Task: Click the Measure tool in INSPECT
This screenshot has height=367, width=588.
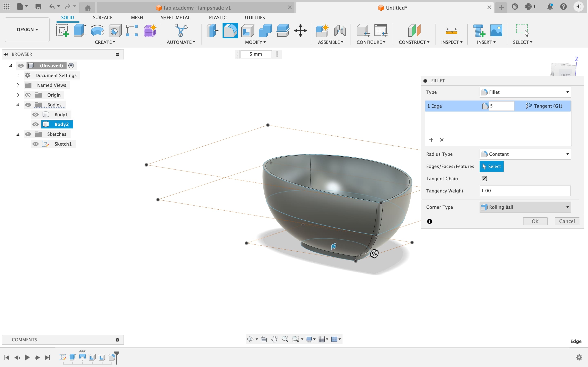Action: (450, 30)
